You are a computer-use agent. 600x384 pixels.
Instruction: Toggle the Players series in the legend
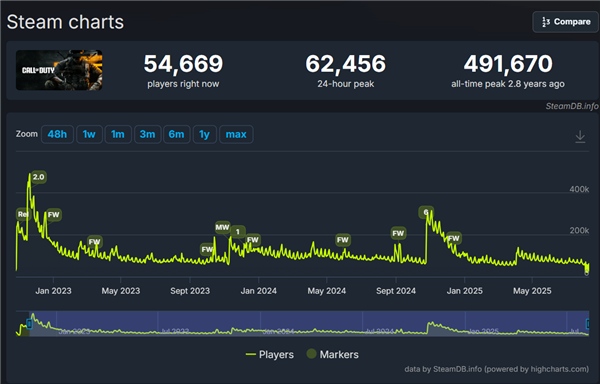(270, 355)
